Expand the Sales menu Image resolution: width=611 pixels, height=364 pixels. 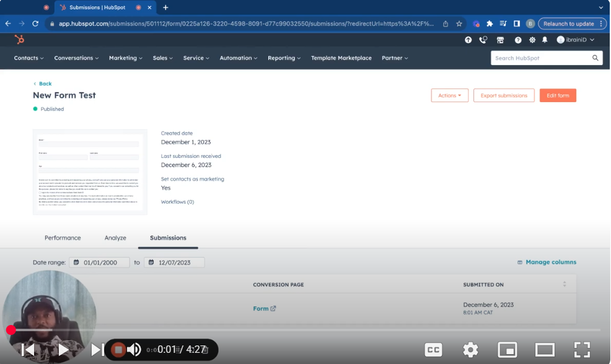(x=162, y=58)
